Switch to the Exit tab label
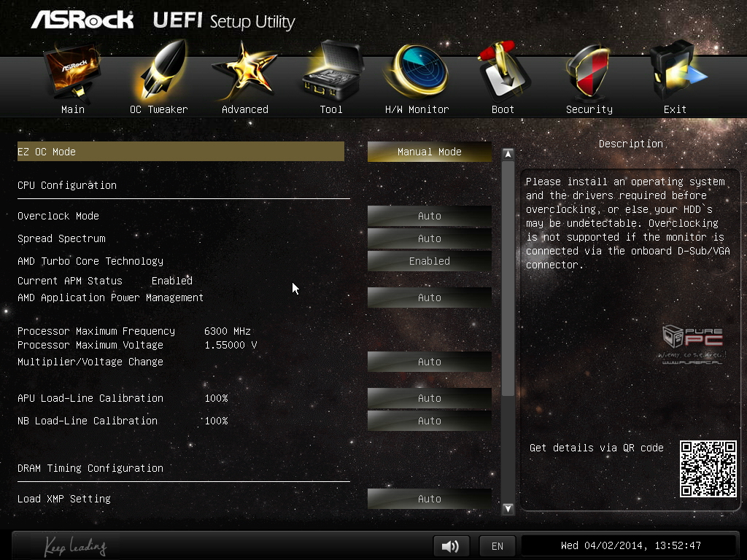 (675, 109)
